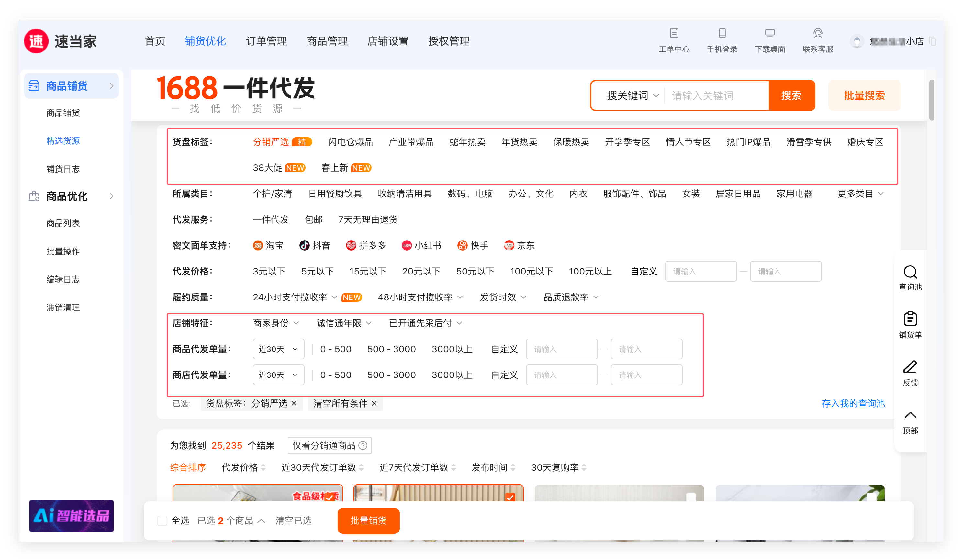Open 联系客服 customer service headset icon

pos(817,33)
